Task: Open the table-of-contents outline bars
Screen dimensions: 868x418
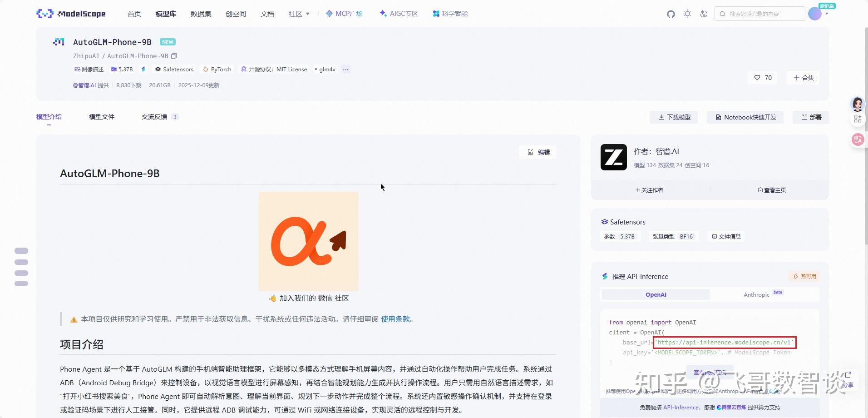Action: coord(21,267)
